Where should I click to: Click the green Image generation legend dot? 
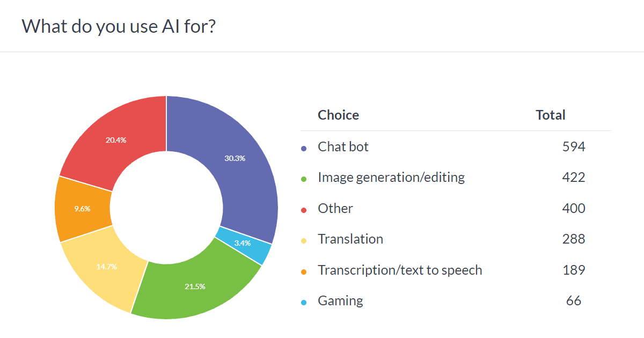tap(304, 179)
